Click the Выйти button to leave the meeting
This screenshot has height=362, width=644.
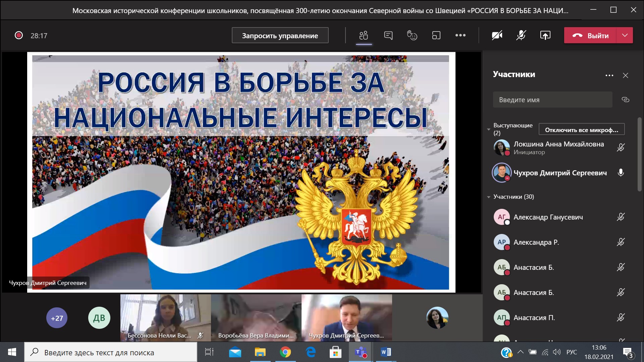[x=590, y=35]
